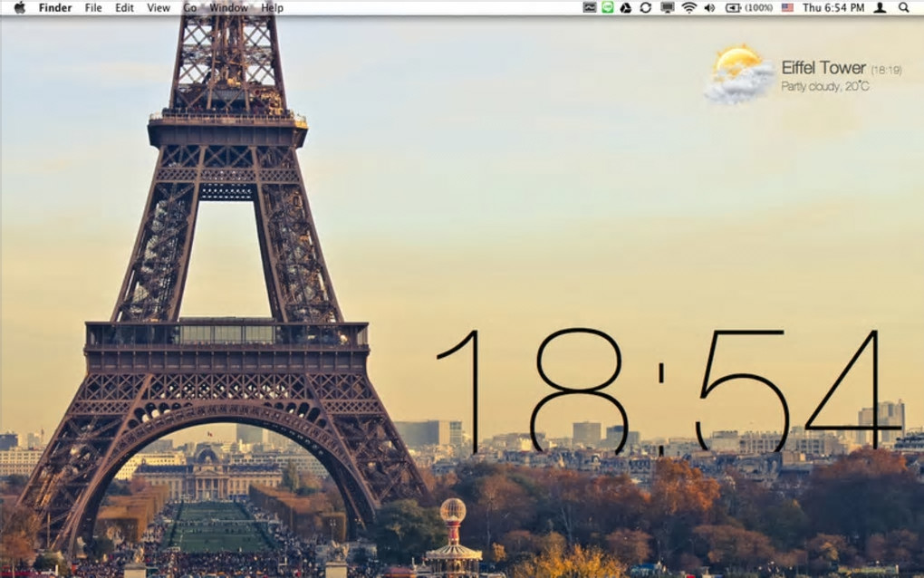Open the Go menu
Viewport: 924px width, 578px height.
[189, 7]
